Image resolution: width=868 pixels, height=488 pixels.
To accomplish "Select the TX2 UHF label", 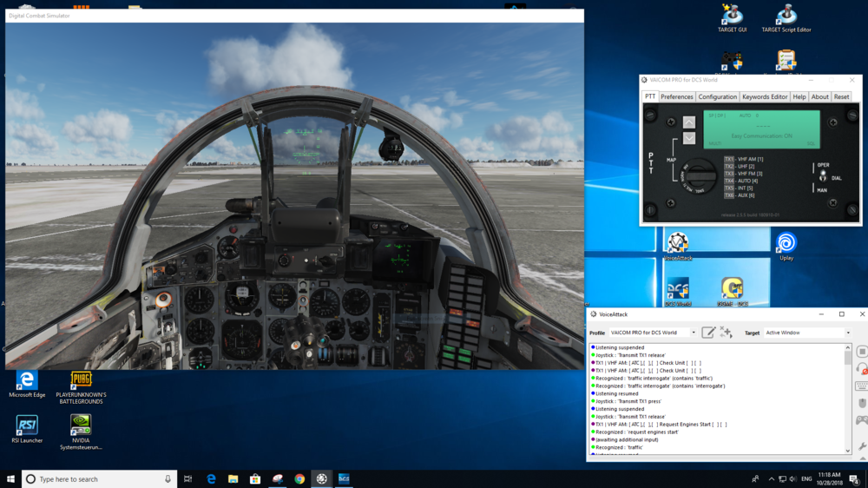I will pyautogui.click(x=740, y=166).
